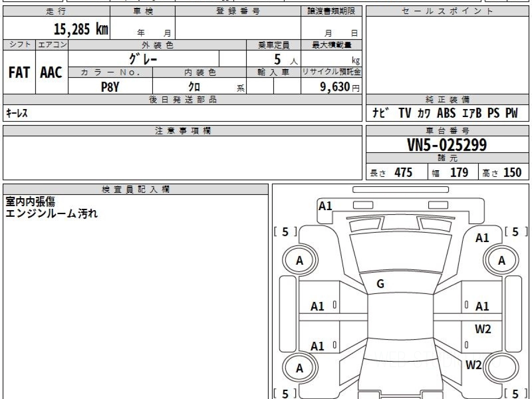
Task: Click the 外装色 header
Action: (157, 45)
